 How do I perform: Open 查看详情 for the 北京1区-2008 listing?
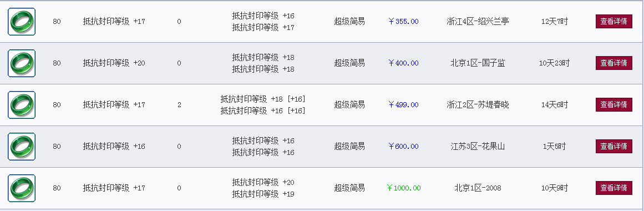click(613, 188)
